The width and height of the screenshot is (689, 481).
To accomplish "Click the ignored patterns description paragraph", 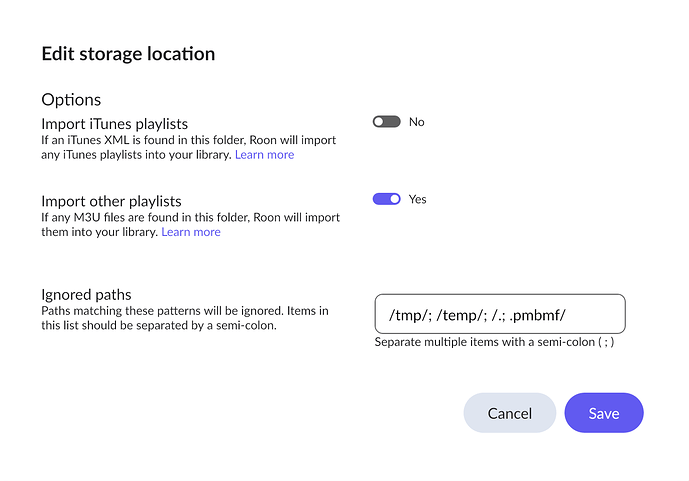I will coord(185,318).
